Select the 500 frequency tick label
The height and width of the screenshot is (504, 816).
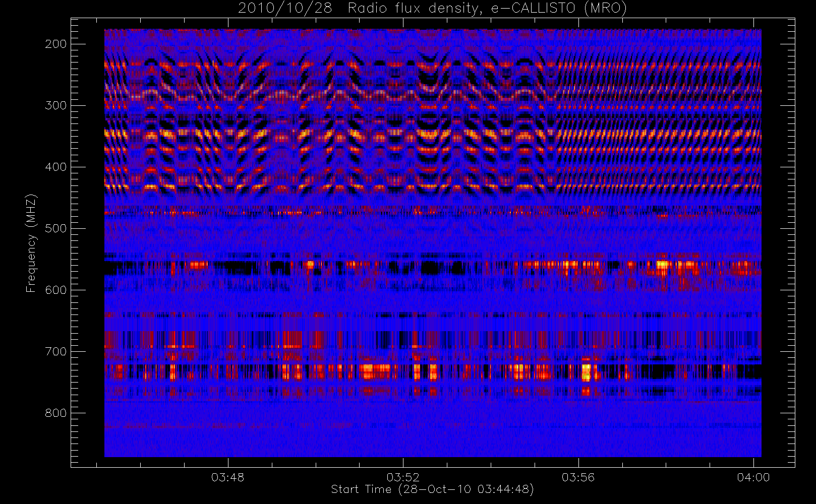pyautogui.click(x=55, y=228)
